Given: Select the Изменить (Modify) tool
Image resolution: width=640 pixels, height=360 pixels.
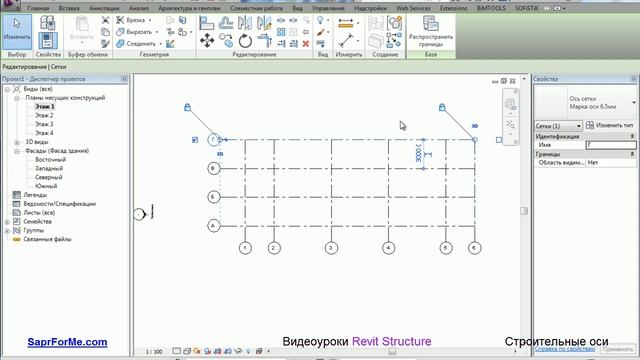Looking at the screenshot, I should click(x=17, y=32).
